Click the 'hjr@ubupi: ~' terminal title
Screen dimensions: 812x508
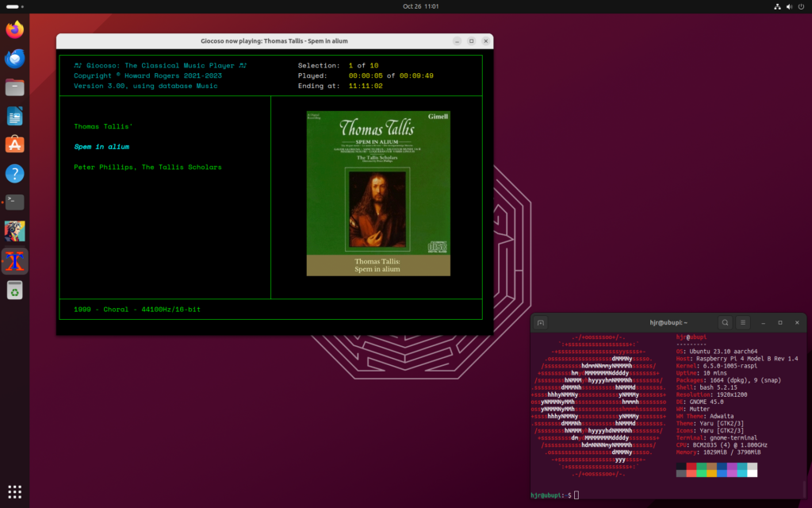point(668,322)
